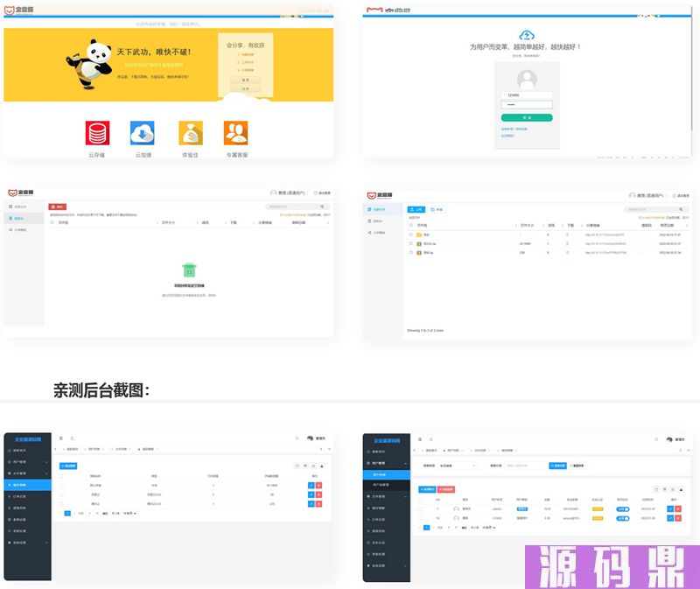Click the user avatar on recycle bin page header
Screen dimensions: 700x589
[x=273, y=193]
